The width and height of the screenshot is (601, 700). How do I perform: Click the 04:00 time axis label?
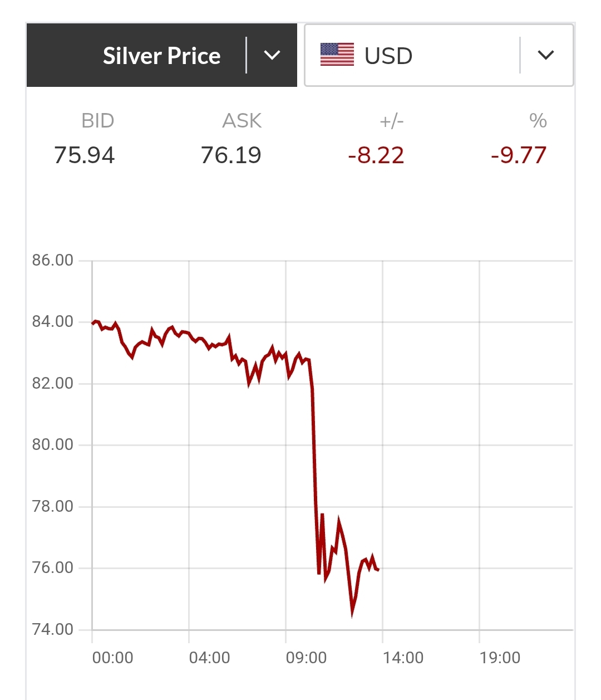(209, 658)
